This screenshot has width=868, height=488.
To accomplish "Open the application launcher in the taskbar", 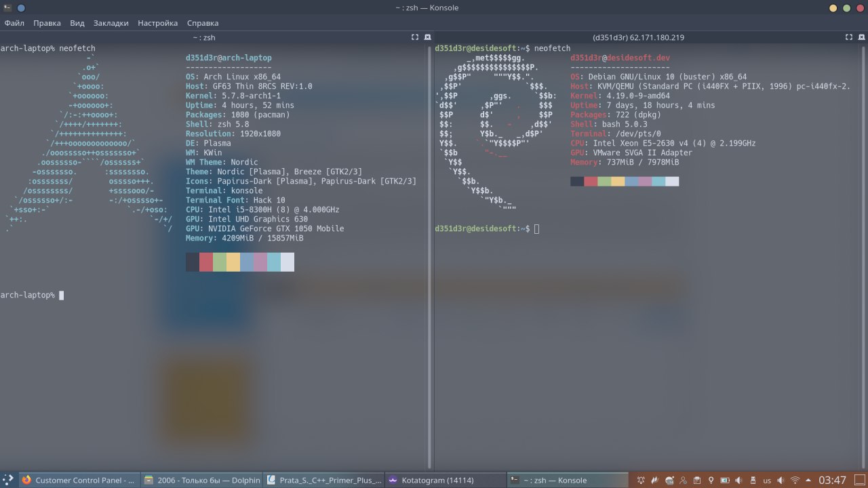I will click(8, 480).
